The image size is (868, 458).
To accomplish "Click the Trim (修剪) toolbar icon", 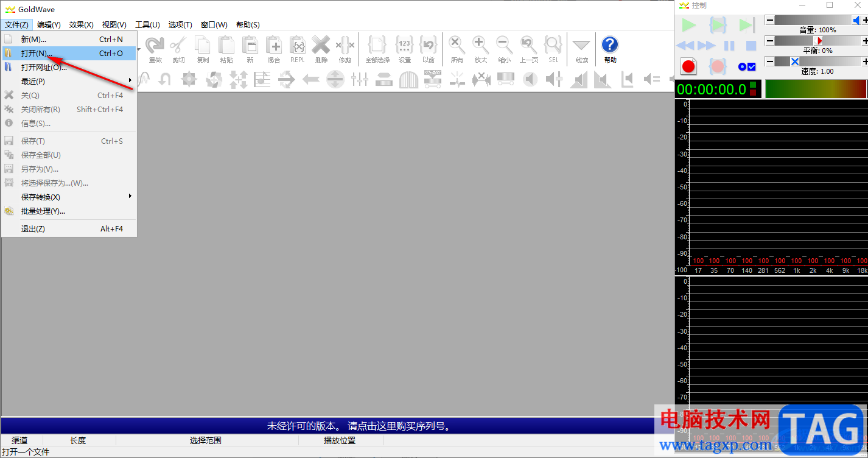I will [x=345, y=44].
